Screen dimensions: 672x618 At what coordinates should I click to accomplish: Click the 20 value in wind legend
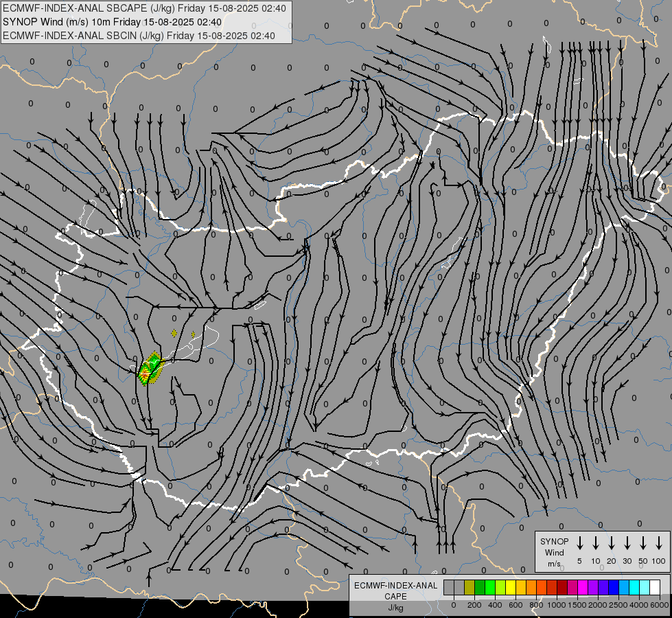click(x=611, y=561)
